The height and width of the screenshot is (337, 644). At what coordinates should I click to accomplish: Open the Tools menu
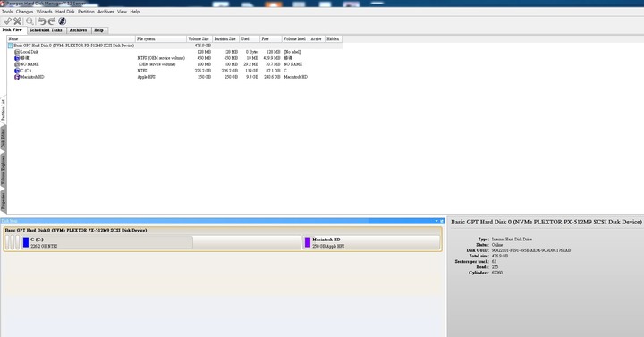[x=7, y=12]
